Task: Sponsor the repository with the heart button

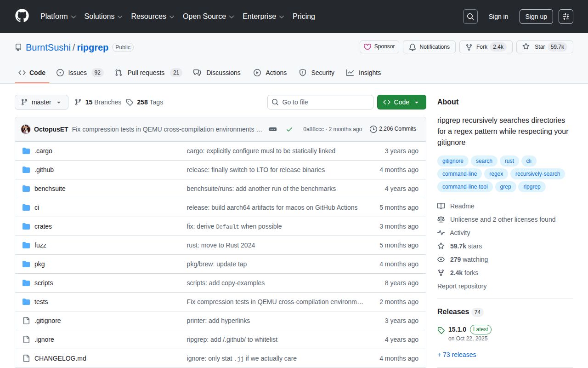Action: (379, 46)
